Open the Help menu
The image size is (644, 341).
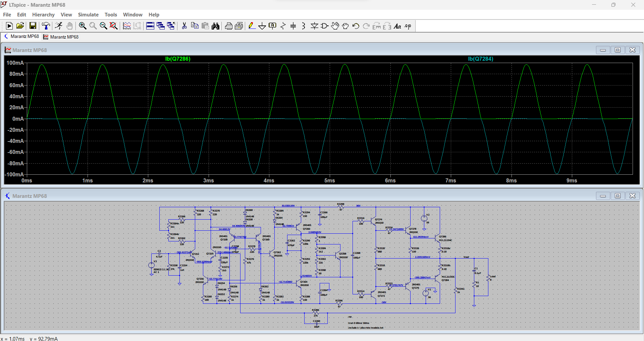coord(154,15)
